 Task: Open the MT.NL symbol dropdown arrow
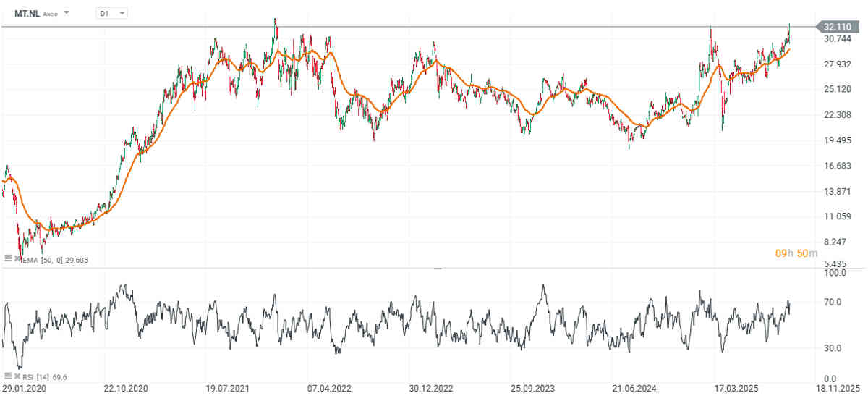coord(67,13)
